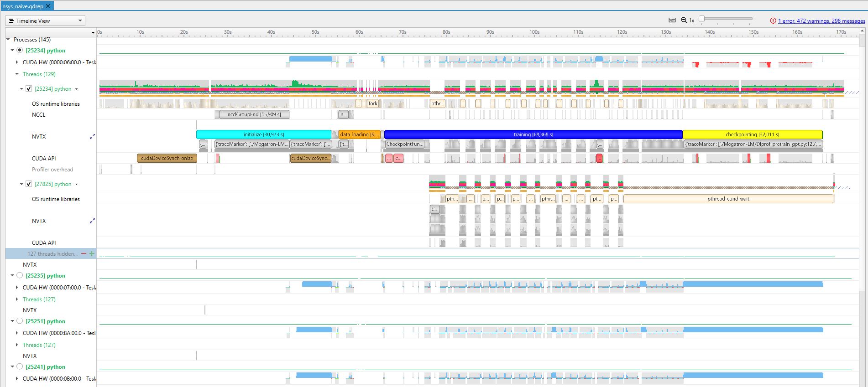This screenshot has width=868, height=387.
Task: Click the 50s mark on the time ruler
Action: coord(315,32)
